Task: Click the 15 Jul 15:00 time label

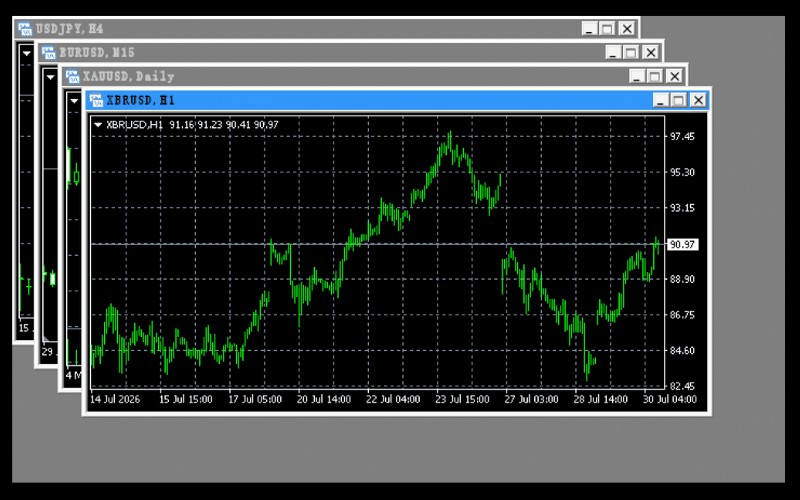Action: point(186,399)
